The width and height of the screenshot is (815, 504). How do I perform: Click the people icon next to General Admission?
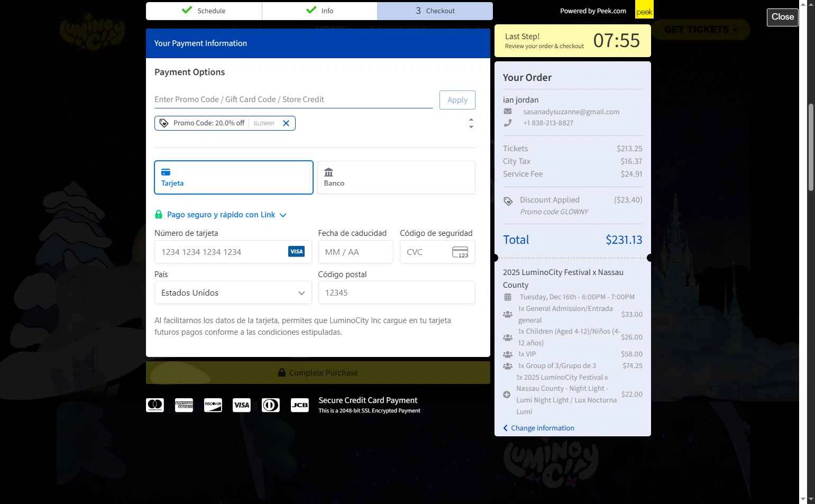[508, 314]
